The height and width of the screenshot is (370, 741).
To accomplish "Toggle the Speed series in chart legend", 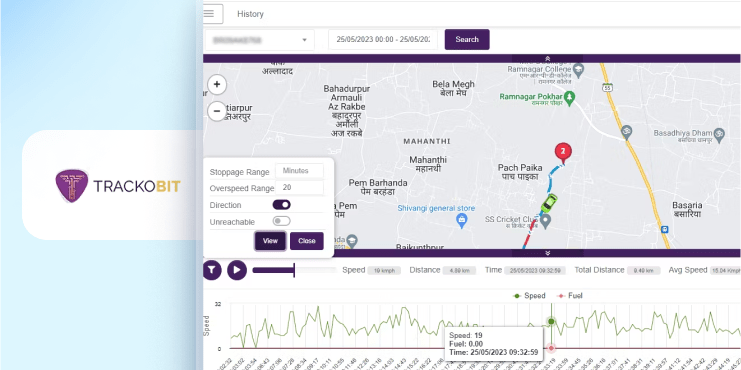I will tap(529, 296).
